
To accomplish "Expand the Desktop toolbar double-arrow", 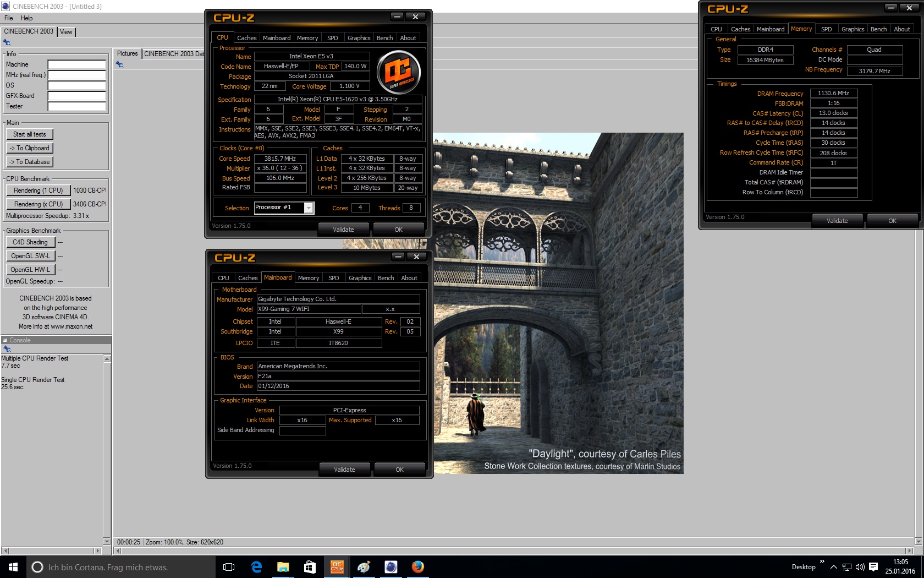I will [822, 561].
